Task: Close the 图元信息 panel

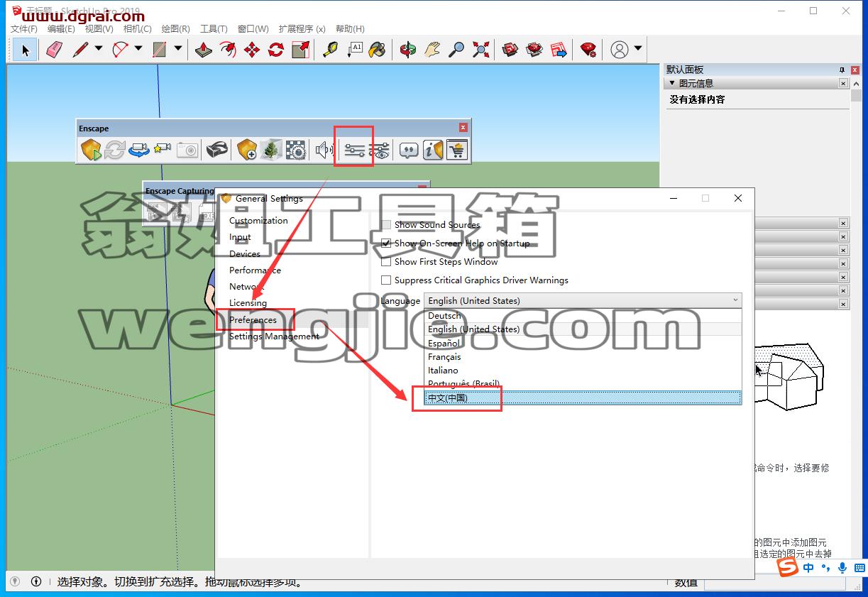Action: (x=843, y=83)
